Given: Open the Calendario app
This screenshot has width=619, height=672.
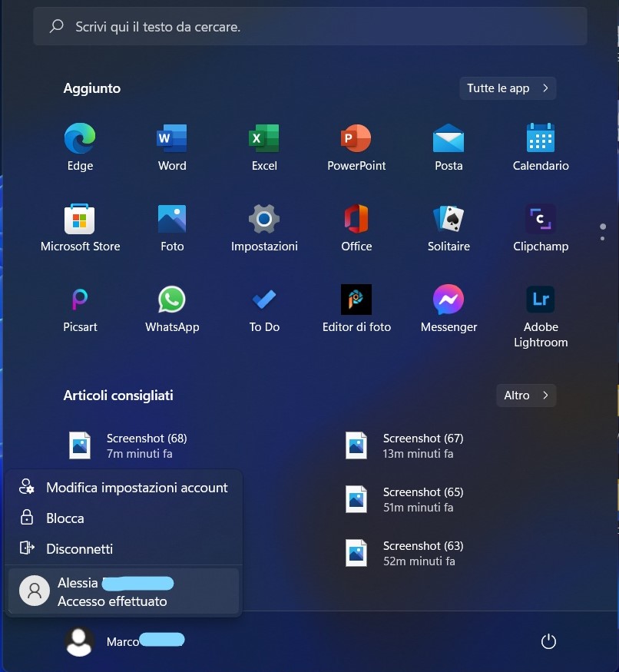Looking at the screenshot, I should click(541, 147).
